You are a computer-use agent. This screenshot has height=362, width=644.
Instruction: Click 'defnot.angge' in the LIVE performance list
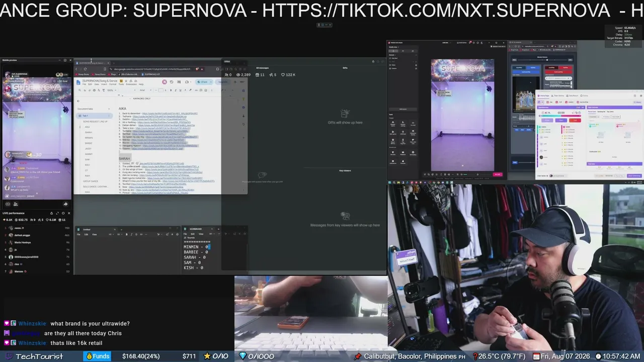click(x=23, y=235)
